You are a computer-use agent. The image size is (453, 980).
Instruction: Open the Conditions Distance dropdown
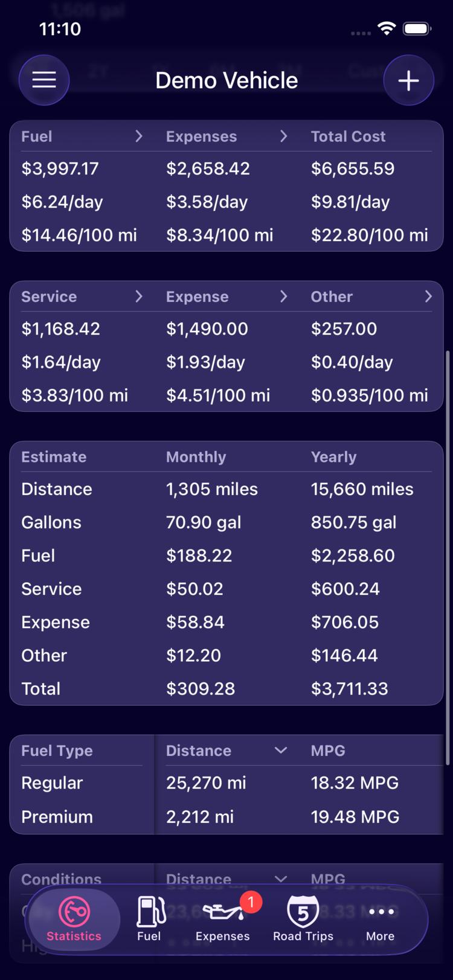[x=281, y=879]
